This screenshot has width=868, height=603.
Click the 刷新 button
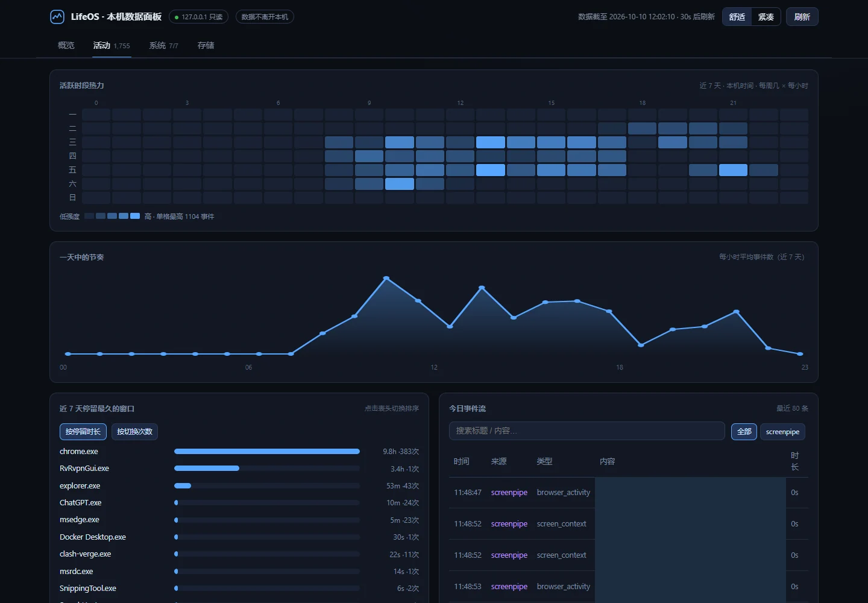click(802, 17)
